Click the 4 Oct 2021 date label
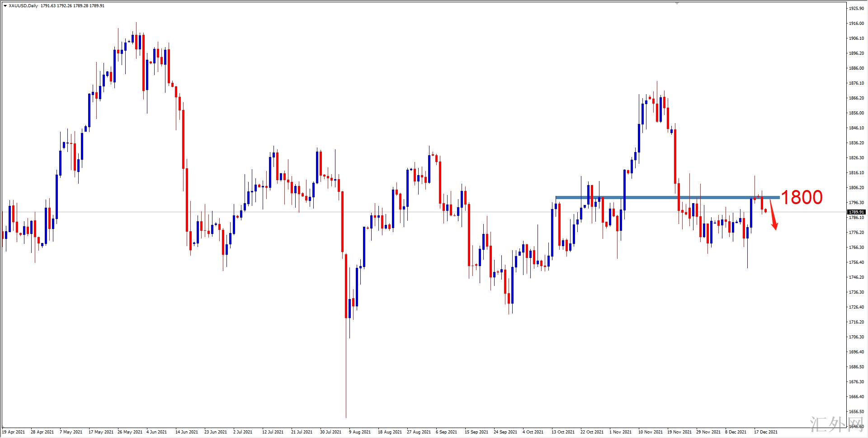 [x=533, y=432]
